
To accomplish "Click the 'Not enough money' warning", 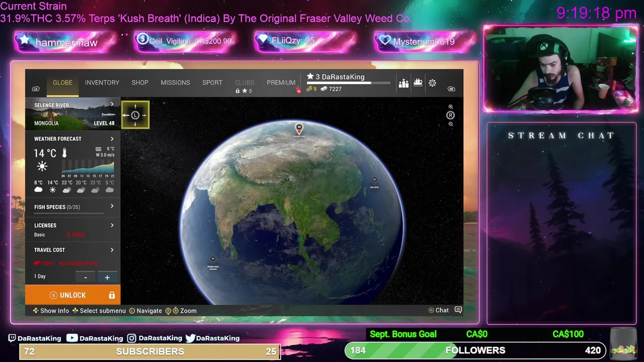I will pyautogui.click(x=78, y=263).
